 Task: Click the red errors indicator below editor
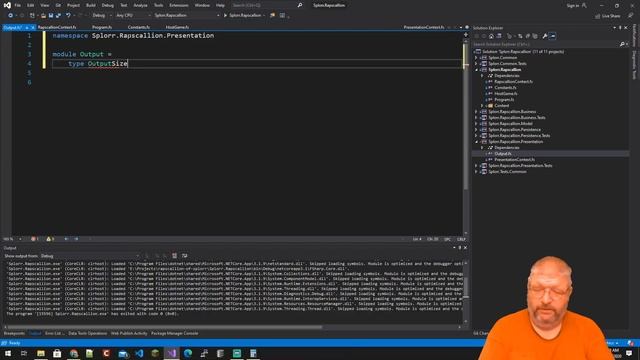pos(35,239)
